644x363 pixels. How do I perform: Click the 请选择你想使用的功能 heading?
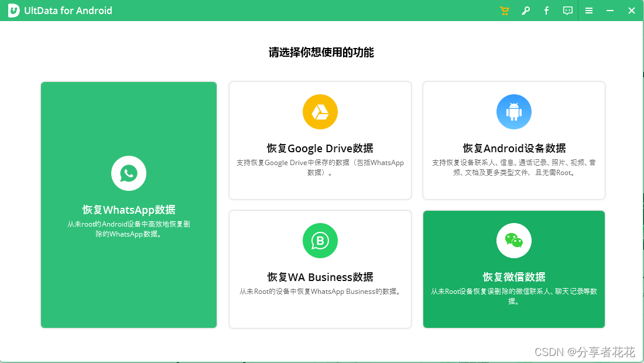[321, 53]
